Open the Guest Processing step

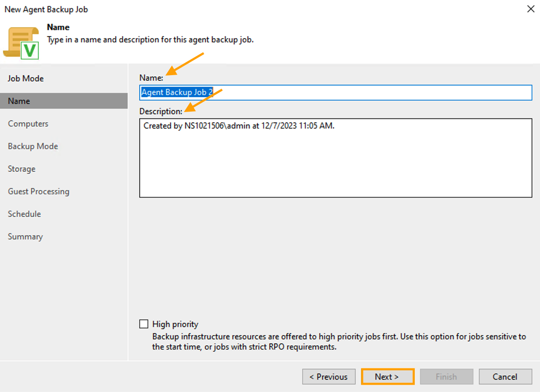(x=38, y=191)
